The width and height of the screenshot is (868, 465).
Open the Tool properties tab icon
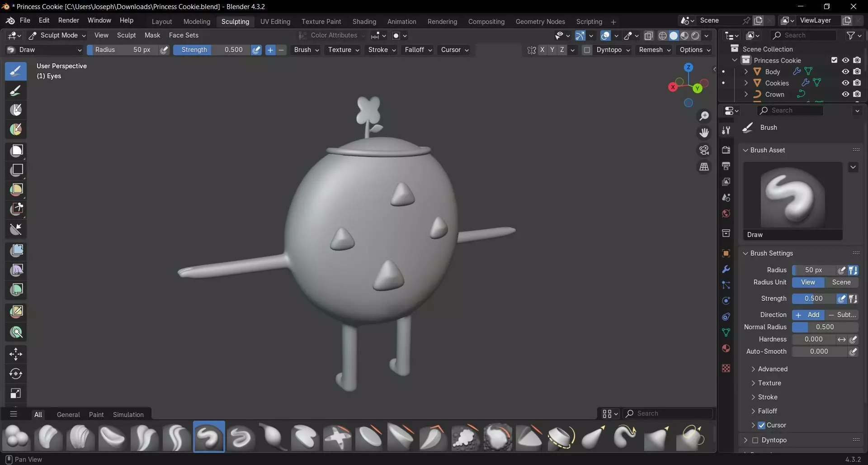coord(726,130)
